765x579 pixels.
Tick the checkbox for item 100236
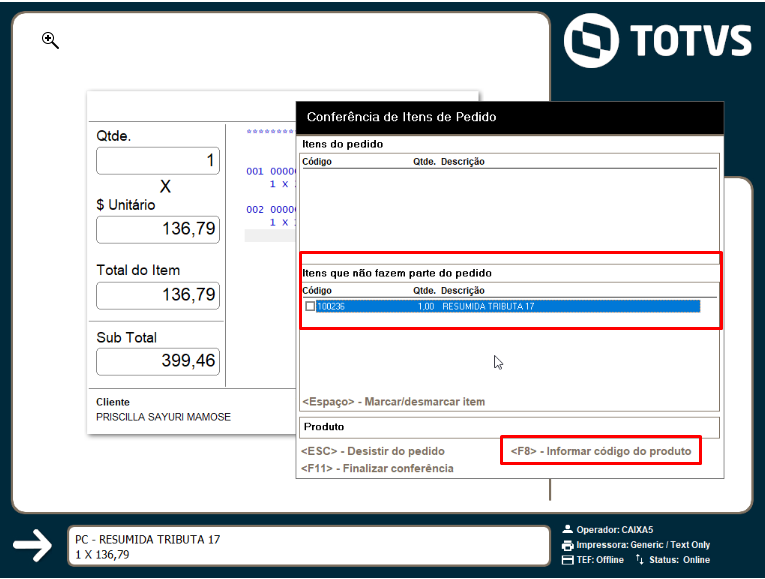click(310, 306)
